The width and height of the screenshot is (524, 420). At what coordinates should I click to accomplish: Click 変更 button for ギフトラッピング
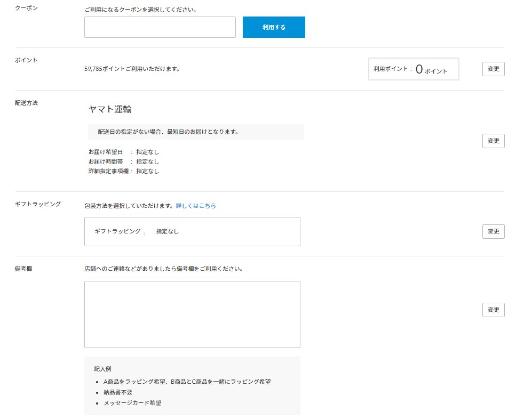(x=493, y=231)
